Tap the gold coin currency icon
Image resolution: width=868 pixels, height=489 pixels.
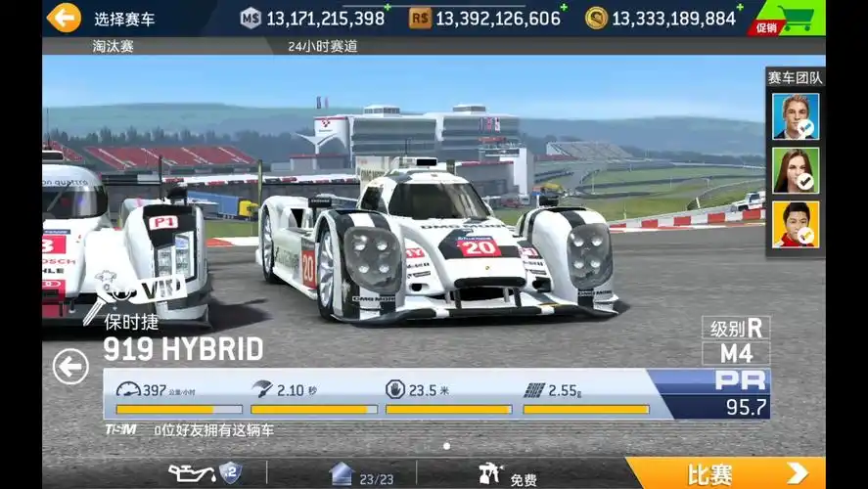tap(596, 18)
